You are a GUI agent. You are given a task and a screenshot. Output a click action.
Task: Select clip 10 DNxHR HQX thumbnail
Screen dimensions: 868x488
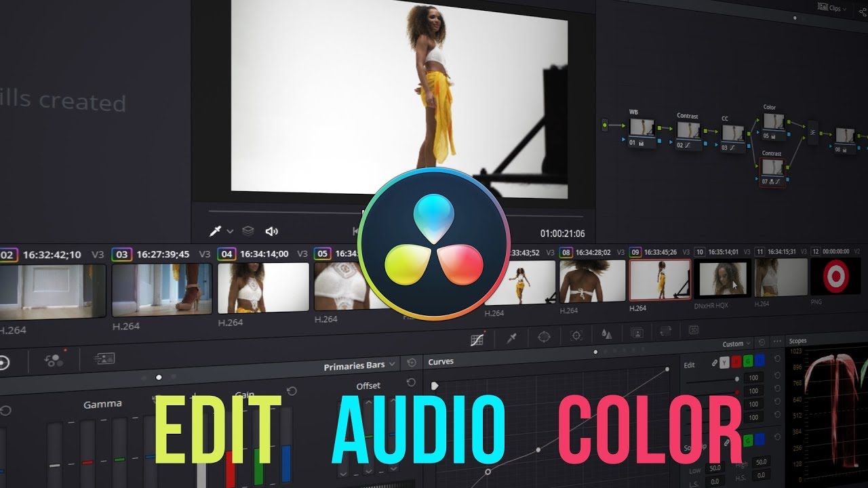tap(722, 279)
